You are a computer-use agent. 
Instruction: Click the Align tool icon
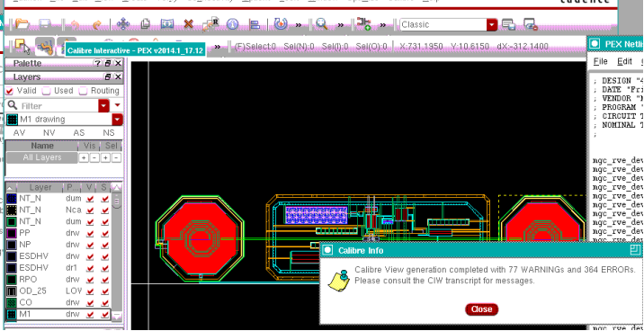(x=255, y=24)
